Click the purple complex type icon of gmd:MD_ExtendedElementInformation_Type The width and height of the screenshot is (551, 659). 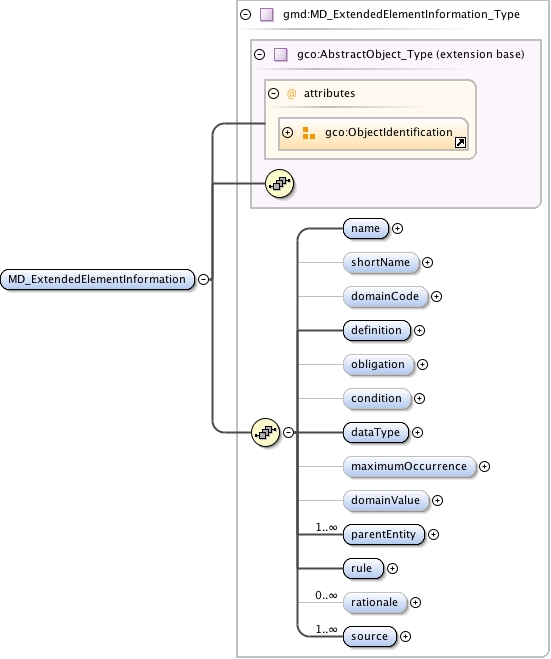(x=267, y=15)
